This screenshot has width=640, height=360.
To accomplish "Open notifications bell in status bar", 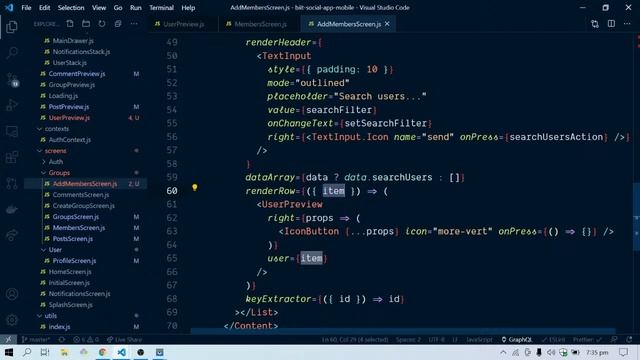I will point(629,339).
